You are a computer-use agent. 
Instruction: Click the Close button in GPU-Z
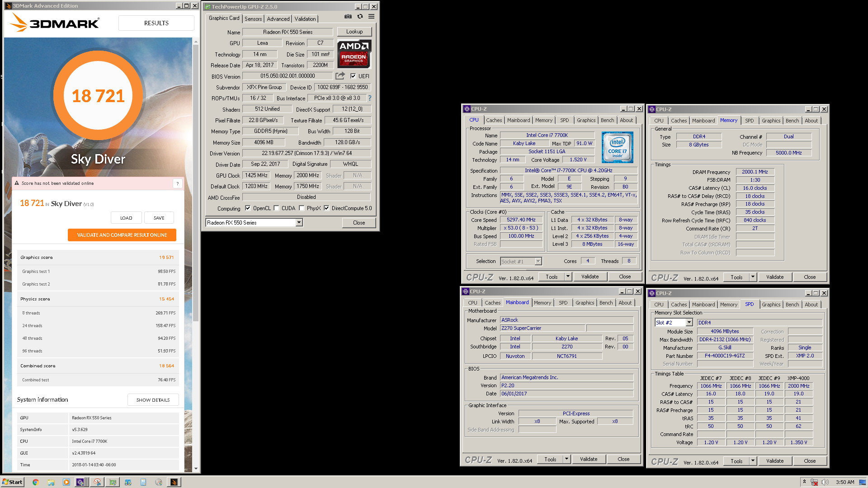tap(359, 223)
